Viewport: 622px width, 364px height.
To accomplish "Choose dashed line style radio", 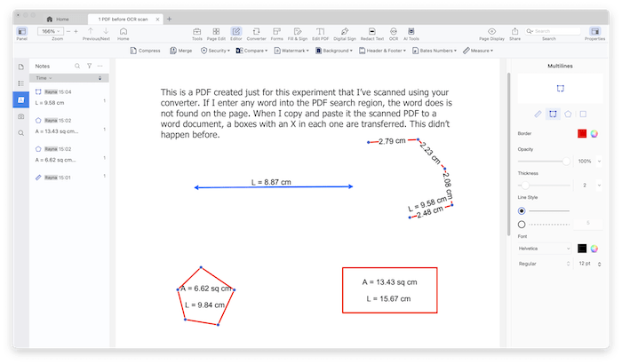I will pyautogui.click(x=522, y=225).
